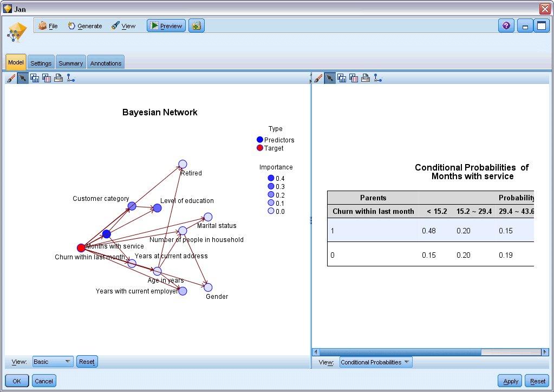Select the Retired node in the graph
The image size is (554, 392).
(183, 164)
